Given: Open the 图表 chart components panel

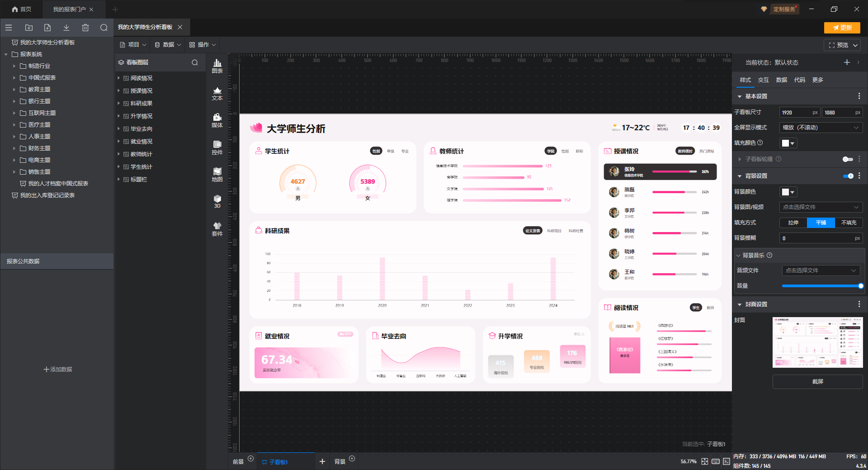Looking at the screenshot, I should click(x=217, y=66).
